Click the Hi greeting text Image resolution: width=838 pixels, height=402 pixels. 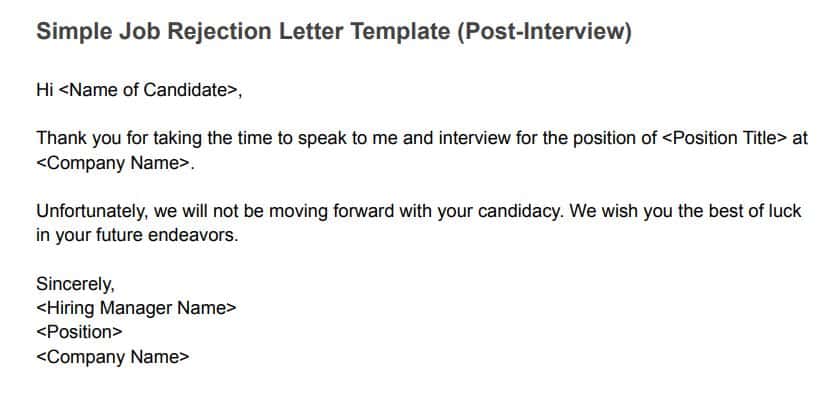click(x=44, y=90)
